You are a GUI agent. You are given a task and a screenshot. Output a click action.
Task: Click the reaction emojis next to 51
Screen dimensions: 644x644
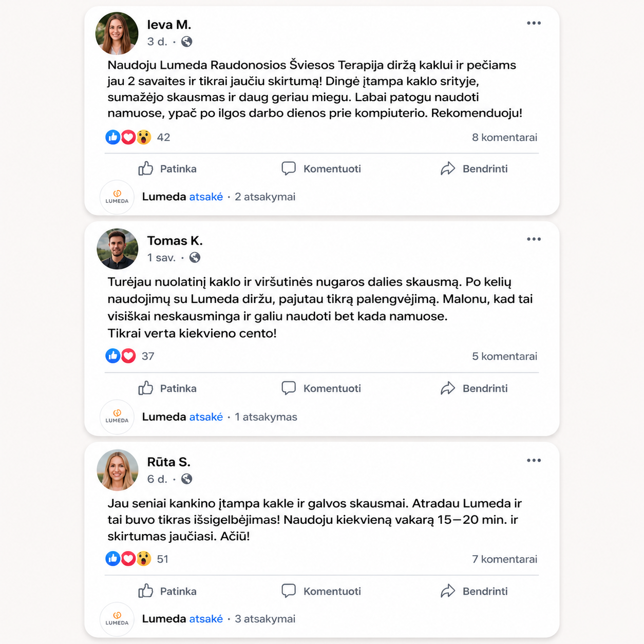128,559
